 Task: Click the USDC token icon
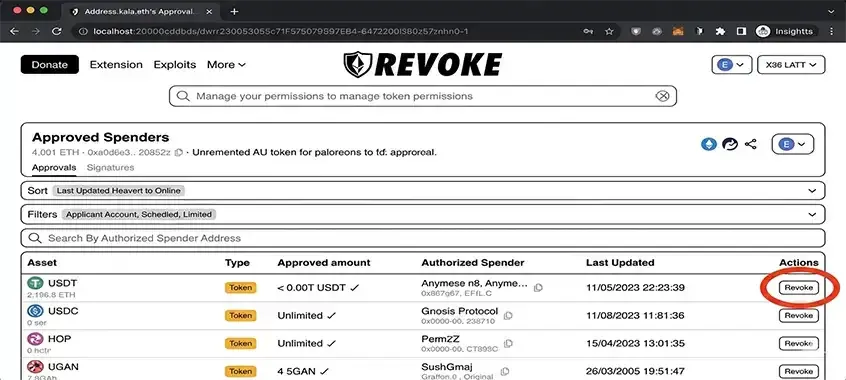coord(35,311)
